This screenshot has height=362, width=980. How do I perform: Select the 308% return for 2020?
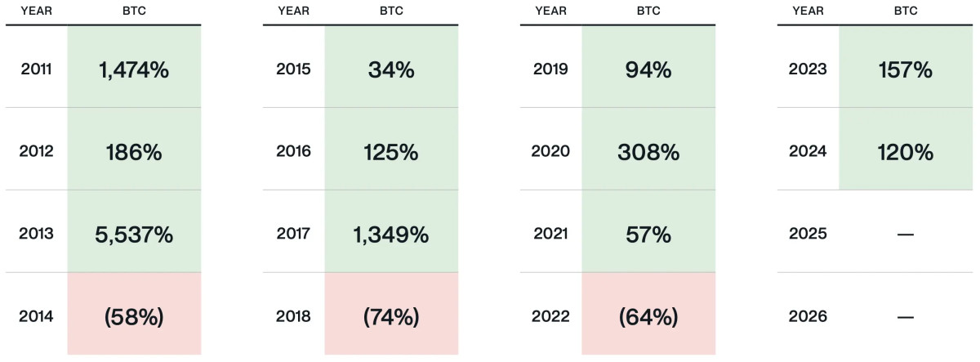[x=648, y=152]
